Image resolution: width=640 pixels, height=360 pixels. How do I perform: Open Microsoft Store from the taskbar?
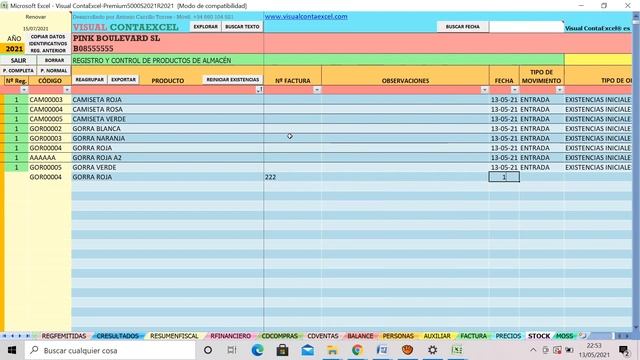(x=282, y=350)
